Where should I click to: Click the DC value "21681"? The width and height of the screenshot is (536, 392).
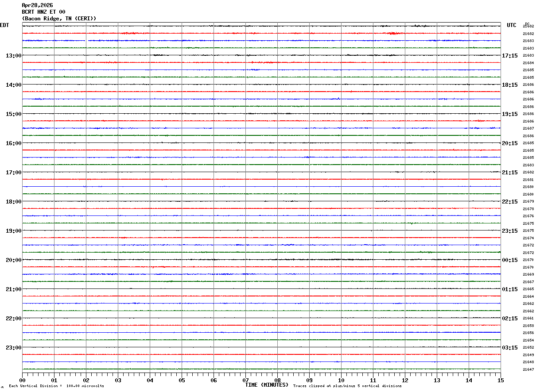528,180
